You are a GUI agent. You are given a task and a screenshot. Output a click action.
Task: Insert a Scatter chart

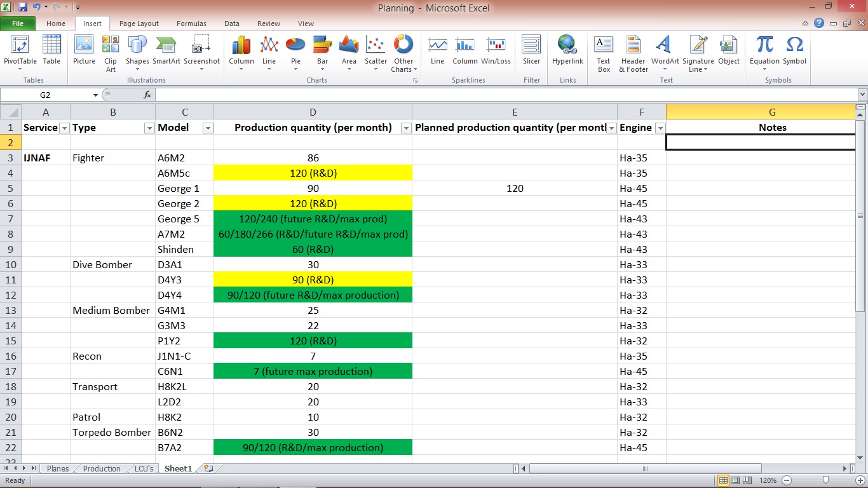coord(376,53)
